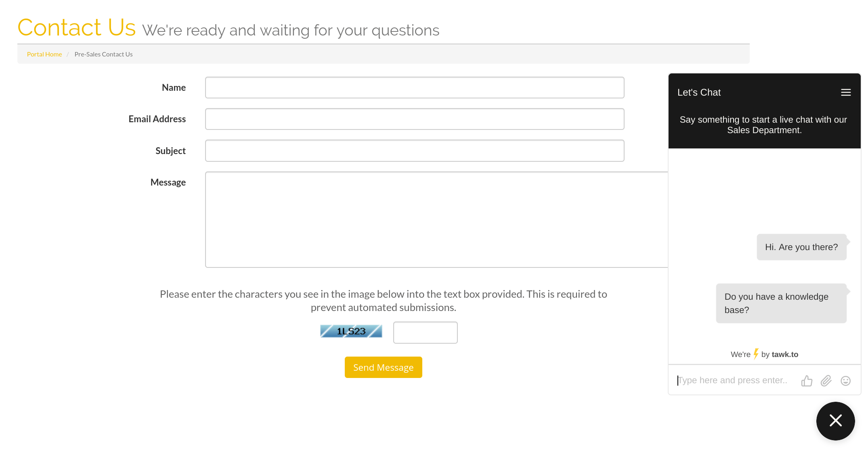Click the knowledge base chat message bubble
Viewport: 868px width, 453px height.
[x=781, y=303]
